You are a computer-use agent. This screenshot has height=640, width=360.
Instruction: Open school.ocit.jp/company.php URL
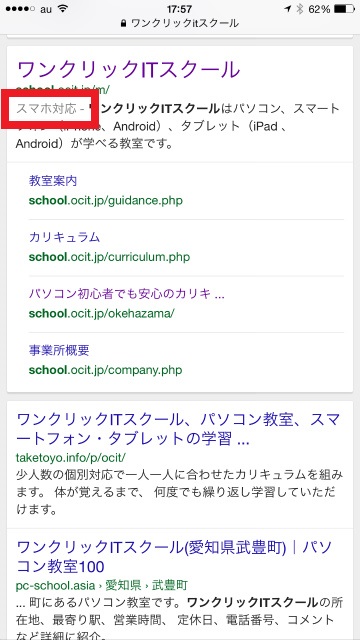[105, 370]
